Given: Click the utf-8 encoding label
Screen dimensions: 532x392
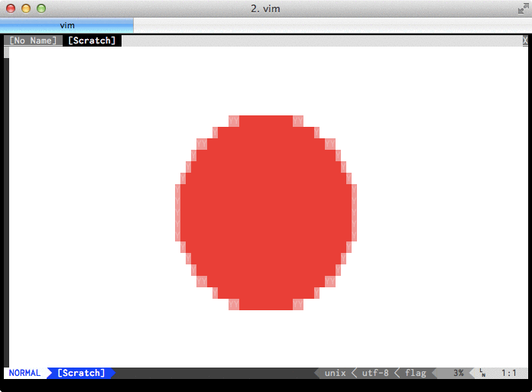Looking at the screenshot, I should [x=375, y=373].
